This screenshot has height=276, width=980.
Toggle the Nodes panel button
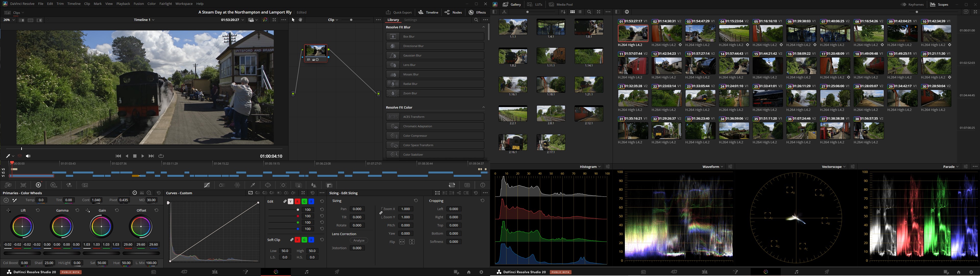(x=453, y=13)
